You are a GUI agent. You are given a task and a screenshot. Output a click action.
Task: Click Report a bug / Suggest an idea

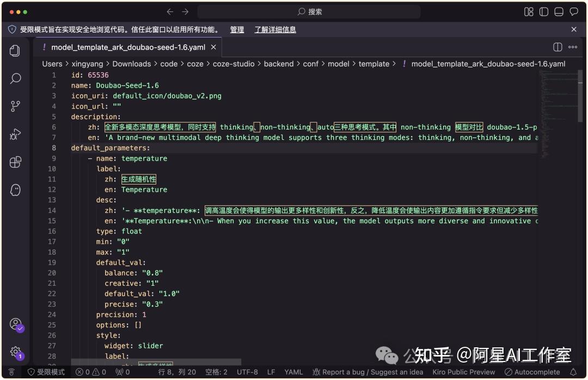click(x=368, y=372)
